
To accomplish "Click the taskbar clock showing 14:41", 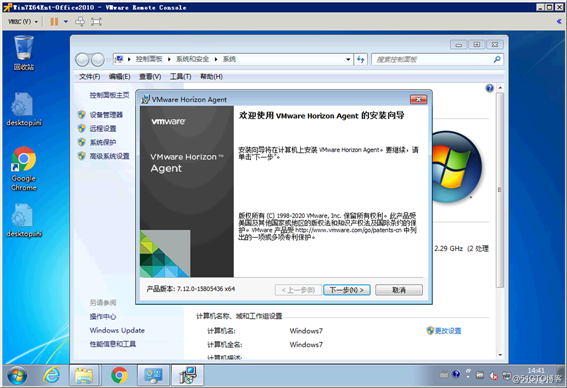I will (x=536, y=371).
